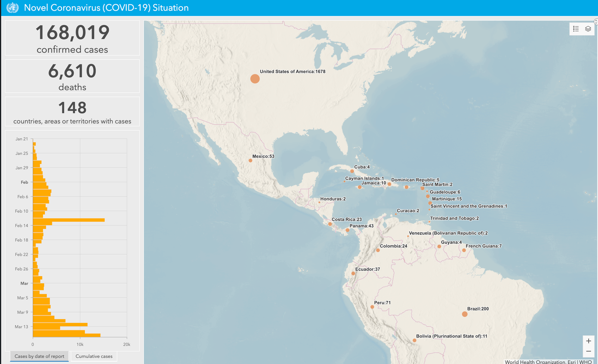Click the 6,610 deaths indicator
This screenshot has height=364, width=598.
pyautogui.click(x=72, y=76)
